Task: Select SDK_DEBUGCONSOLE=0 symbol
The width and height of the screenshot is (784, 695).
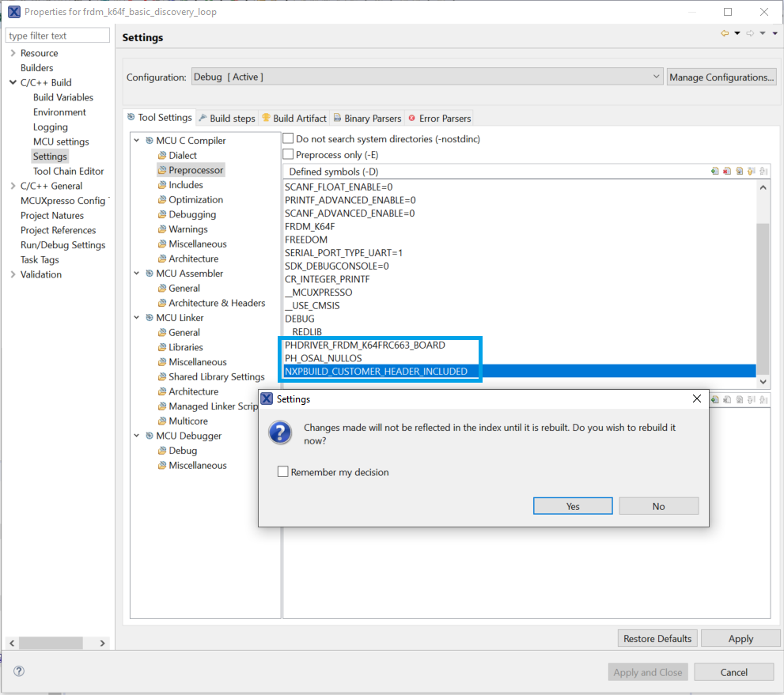Action: 336,266
